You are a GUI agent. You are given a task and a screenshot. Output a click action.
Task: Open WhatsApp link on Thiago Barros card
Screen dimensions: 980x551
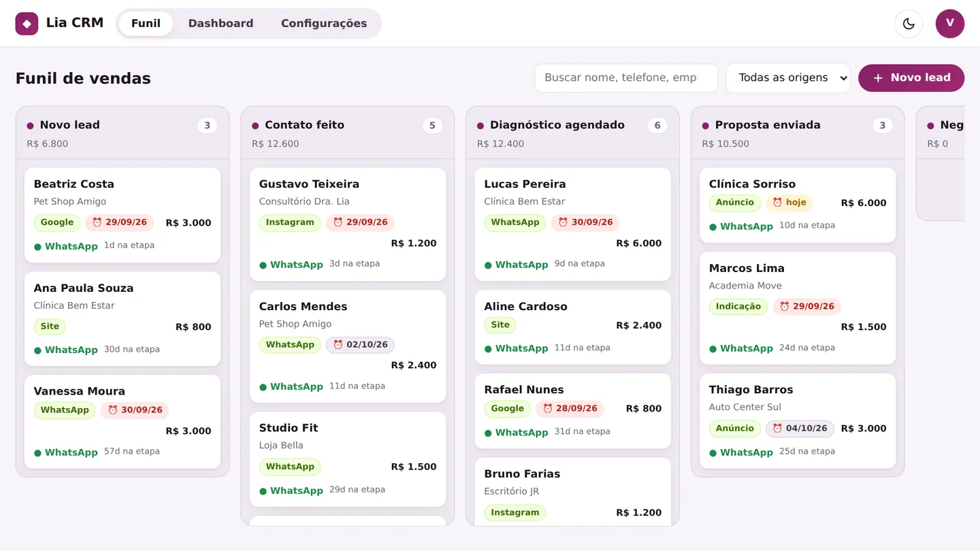point(741,452)
